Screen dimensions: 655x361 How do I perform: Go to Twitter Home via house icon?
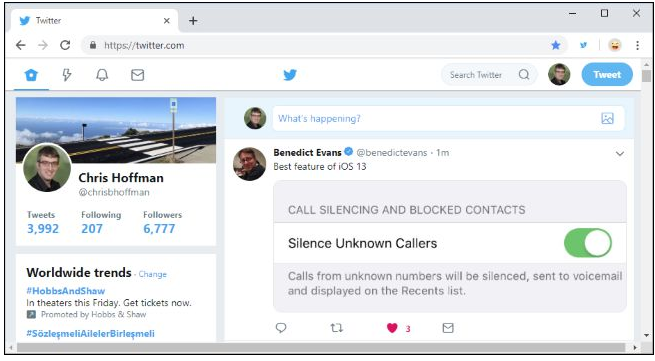(x=31, y=75)
